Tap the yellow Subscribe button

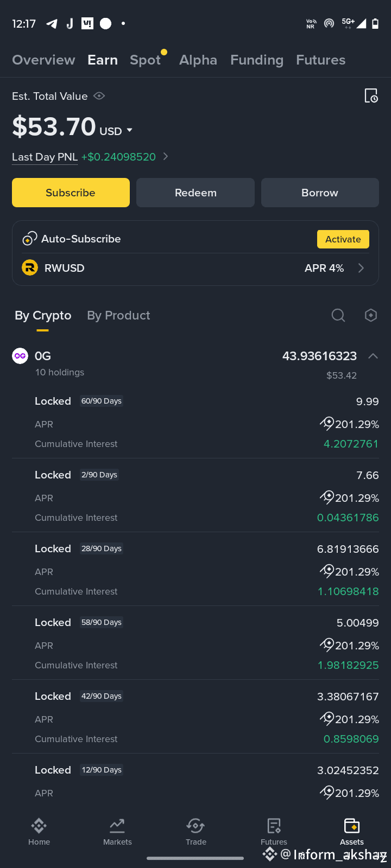pyautogui.click(x=71, y=193)
